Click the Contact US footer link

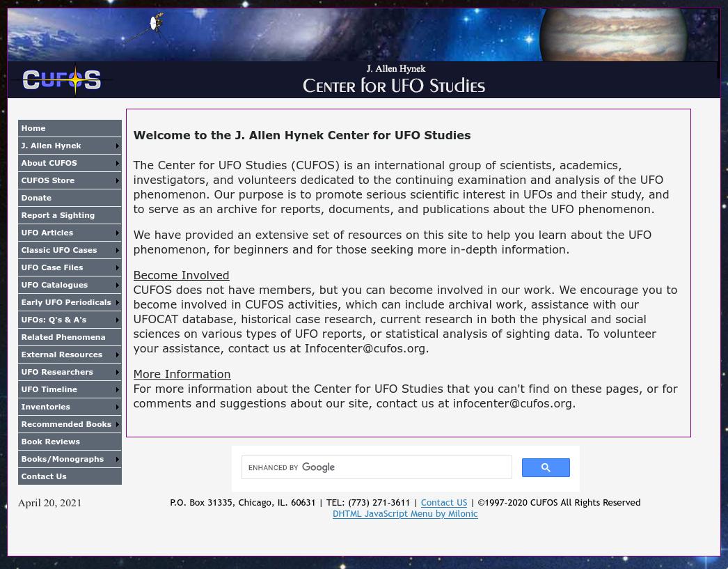[444, 502]
